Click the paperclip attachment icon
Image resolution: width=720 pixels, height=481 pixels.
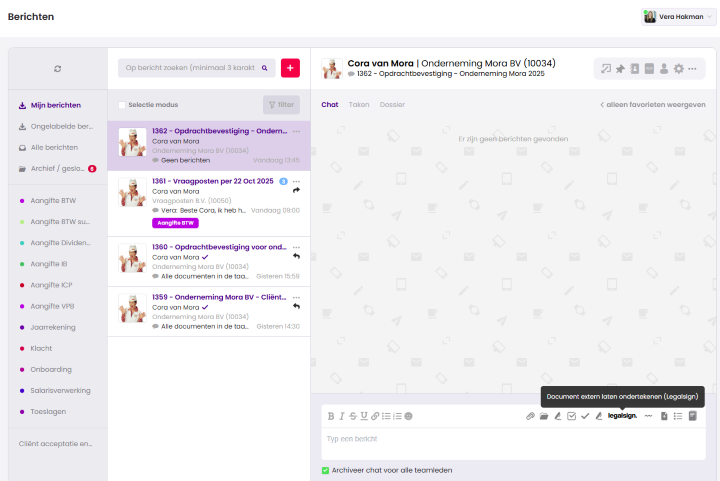point(531,415)
